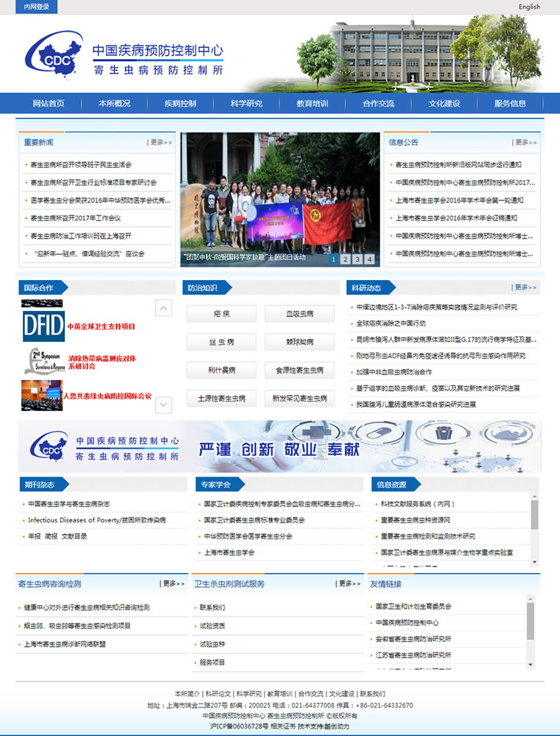
Task: Click the 内网登录 login button
Action: click(x=37, y=7)
